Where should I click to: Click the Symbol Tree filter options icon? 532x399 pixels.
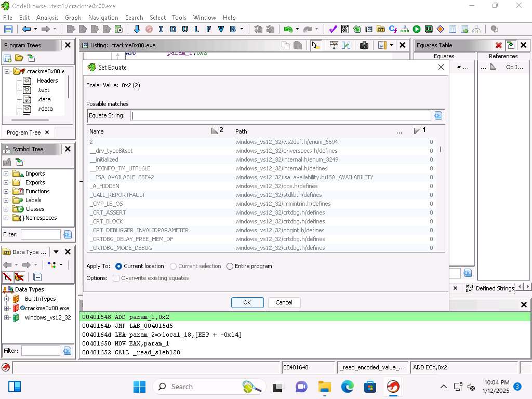[x=67, y=235]
